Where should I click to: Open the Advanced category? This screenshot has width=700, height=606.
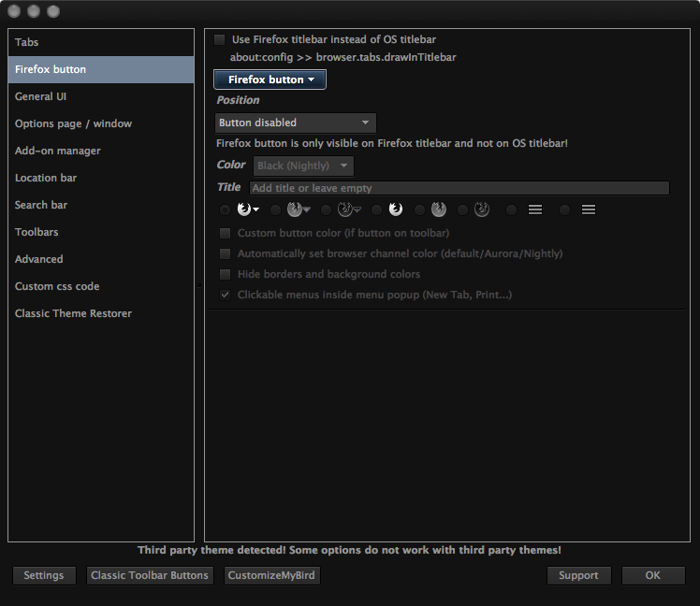click(x=101, y=259)
